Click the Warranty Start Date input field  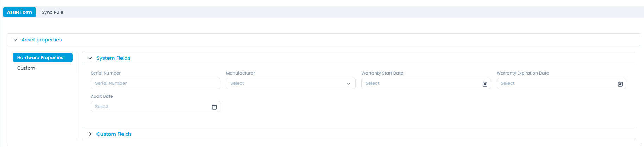tap(421, 83)
